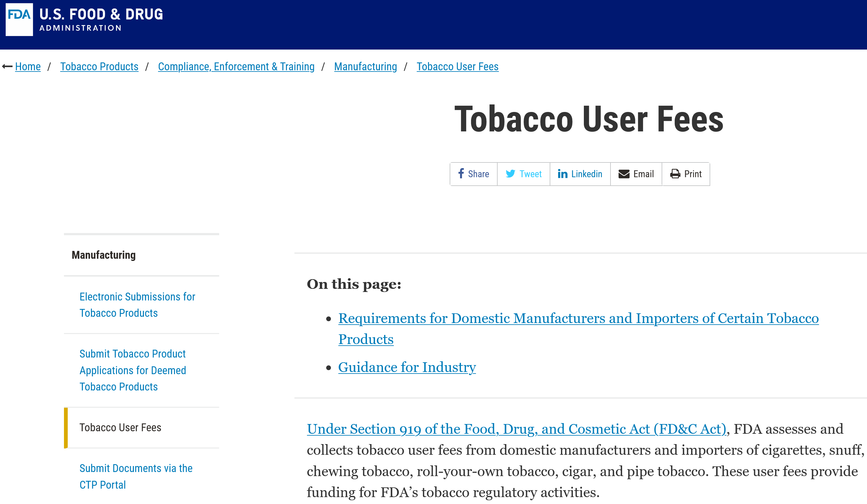Click the Facebook Share icon

click(x=461, y=174)
